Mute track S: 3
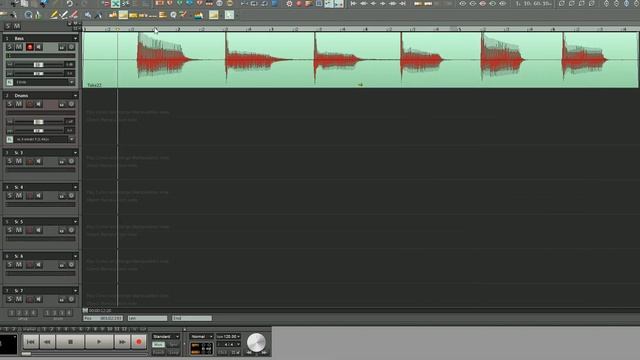Screen dimensions: 640x360 click(x=19, y=161)
